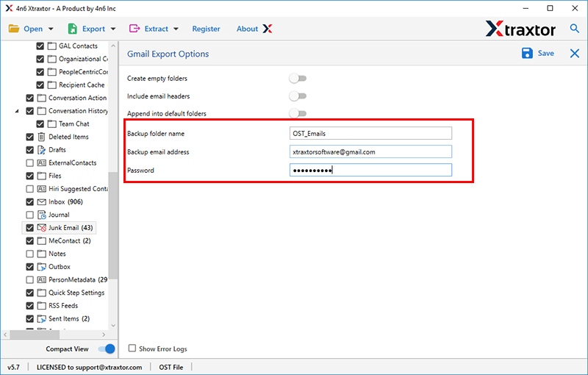Click the Outbox folder icon
This screenshot has height=375, width=588.
(42, 267)
